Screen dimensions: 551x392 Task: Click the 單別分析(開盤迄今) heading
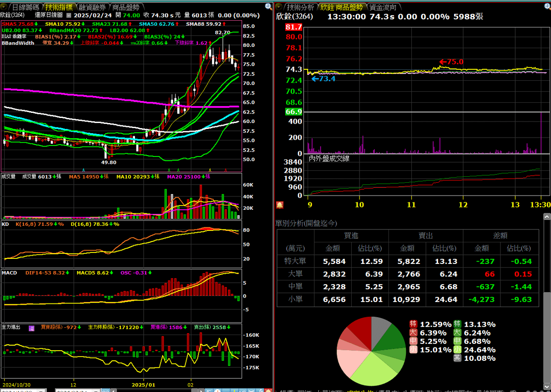pyautogui.click(x=306, y=223)
